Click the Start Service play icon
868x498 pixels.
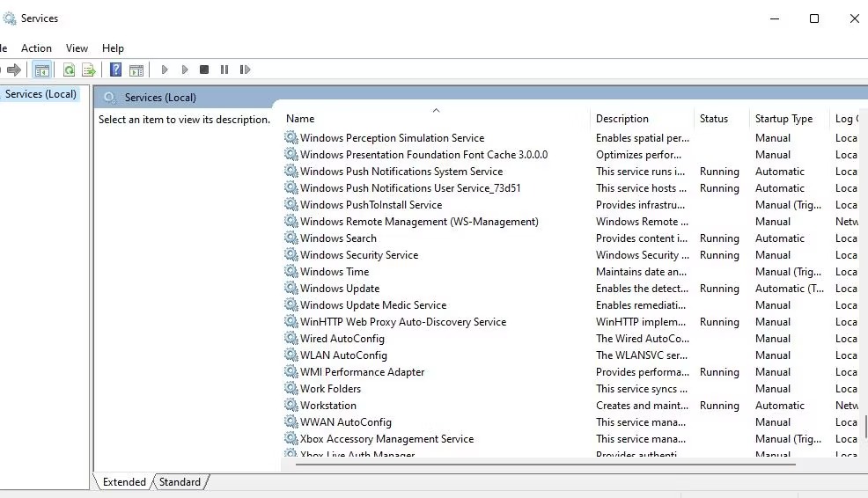click(x=165, y=70)
